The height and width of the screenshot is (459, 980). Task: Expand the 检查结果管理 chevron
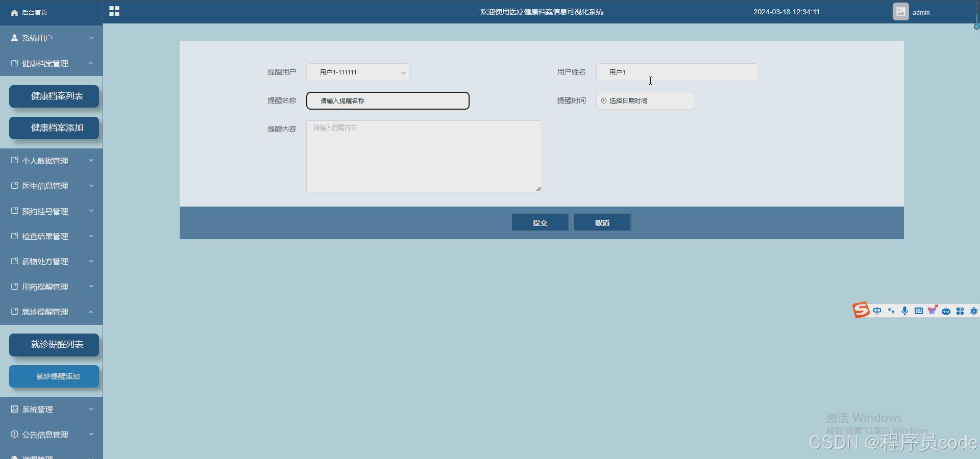pos(91,236)
